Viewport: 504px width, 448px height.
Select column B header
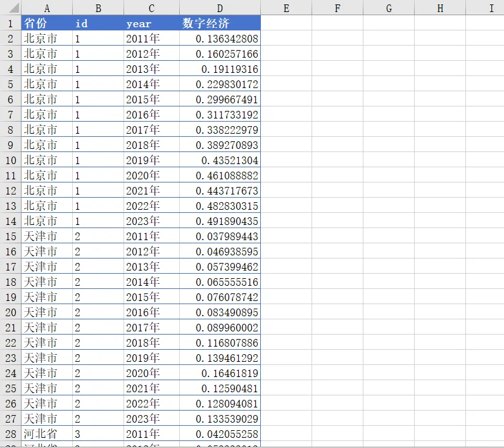click(x=98, y=8)
